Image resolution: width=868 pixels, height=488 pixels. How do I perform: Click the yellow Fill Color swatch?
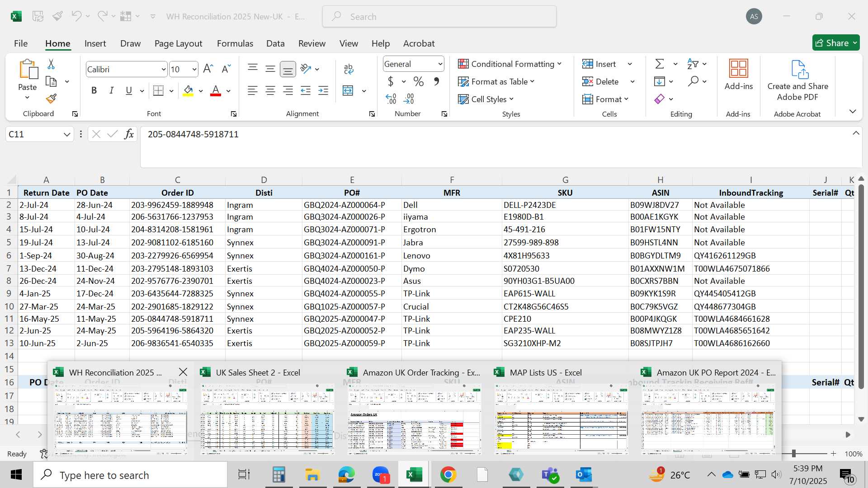(188, 91)
